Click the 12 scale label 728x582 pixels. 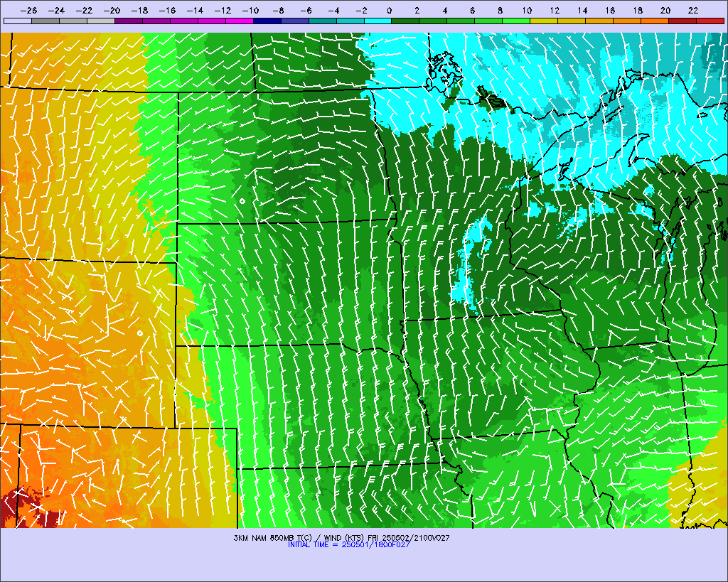pos(555,10)
